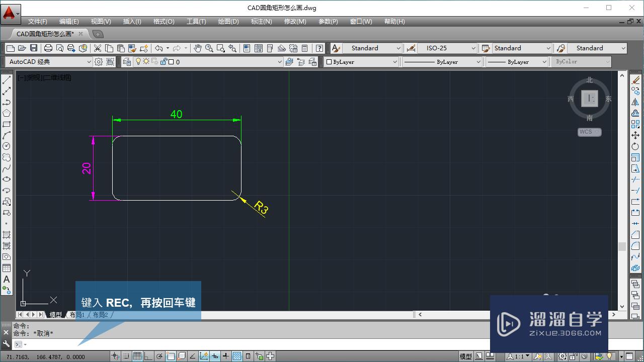Screen dimensions: 644x362
Task: Open the linetype dropdown showing ByLayer
Action: click(x=442, y=61)
